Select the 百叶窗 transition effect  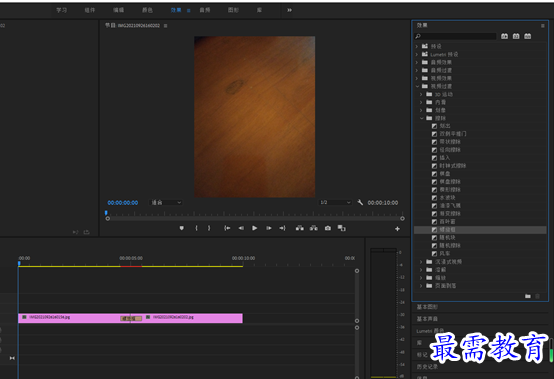(x=447, y=221)
